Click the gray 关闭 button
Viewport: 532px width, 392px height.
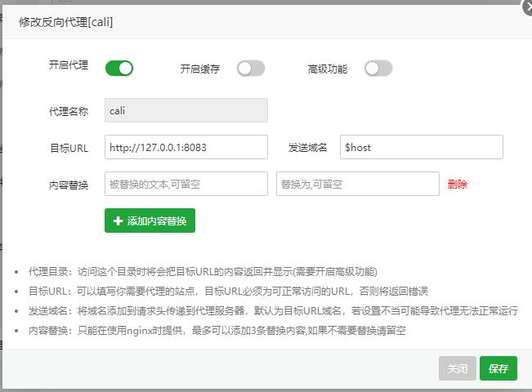coord(458,368)
